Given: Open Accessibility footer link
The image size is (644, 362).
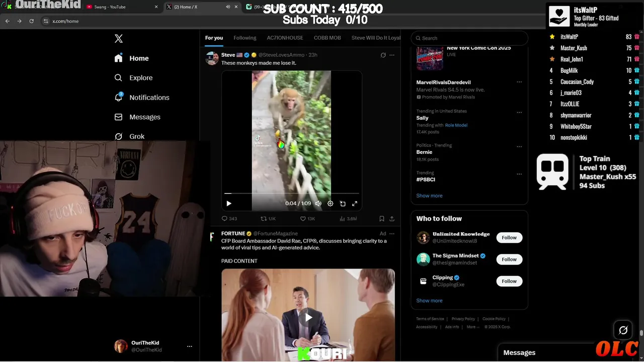Looking at the screenshot, I should point(427,327).
